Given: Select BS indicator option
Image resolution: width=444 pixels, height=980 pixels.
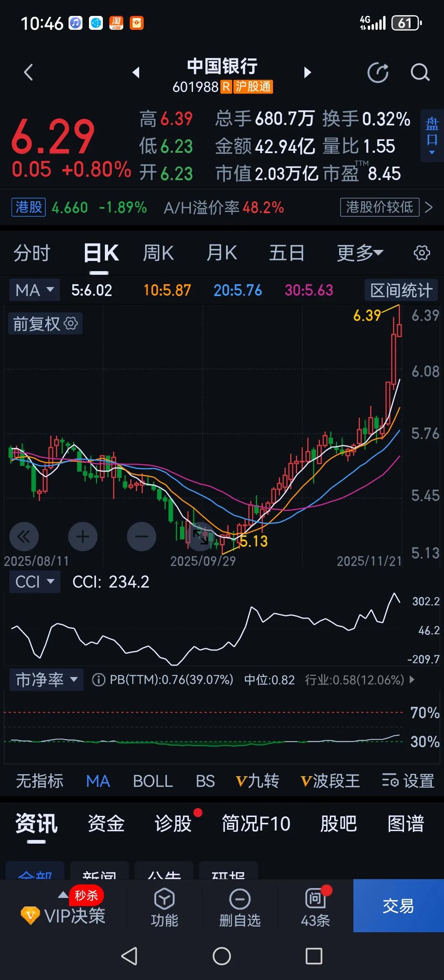Looking at the screenshot, I should [x=205, y=781].
